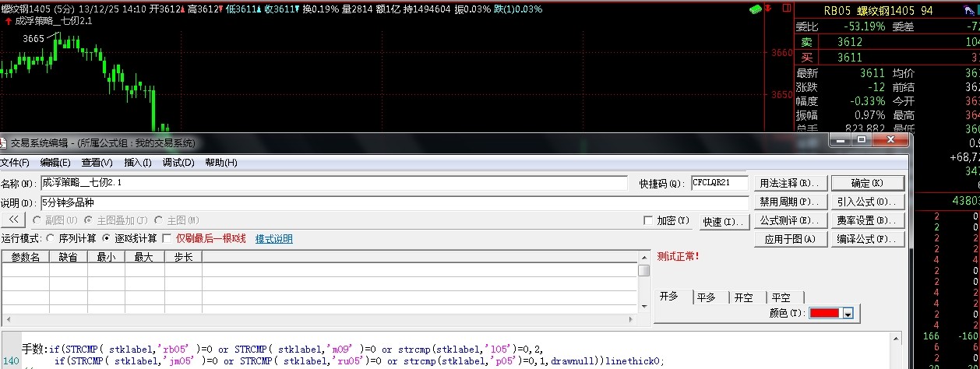Click the 快捷码(Q) input field
This screenshot has width=980, height=369.
(719, 183)
